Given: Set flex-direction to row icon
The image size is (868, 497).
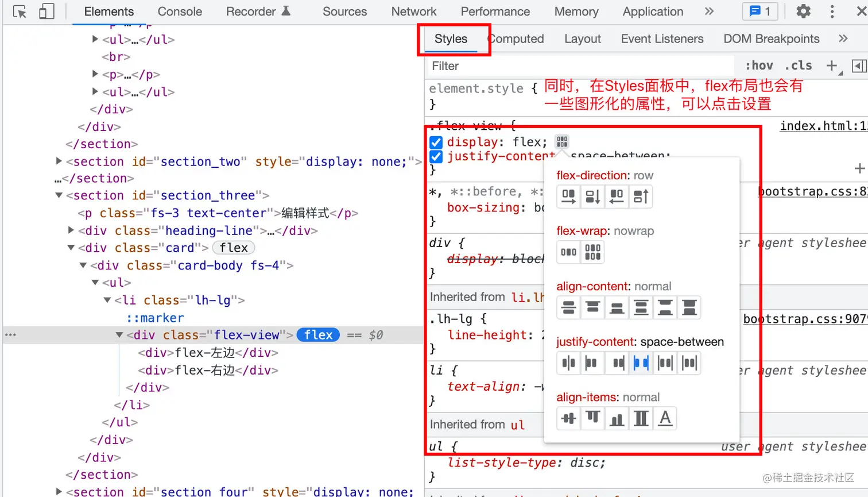Looking at the screenshot, I should pos(568,197).
